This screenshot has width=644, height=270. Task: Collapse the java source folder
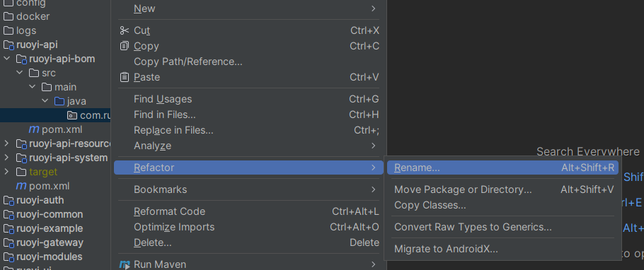45,101
